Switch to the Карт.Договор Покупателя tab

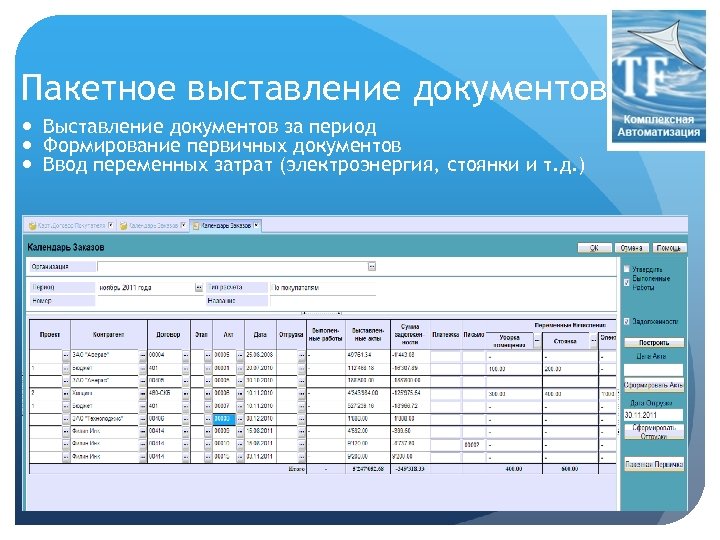tap(71, 225)
